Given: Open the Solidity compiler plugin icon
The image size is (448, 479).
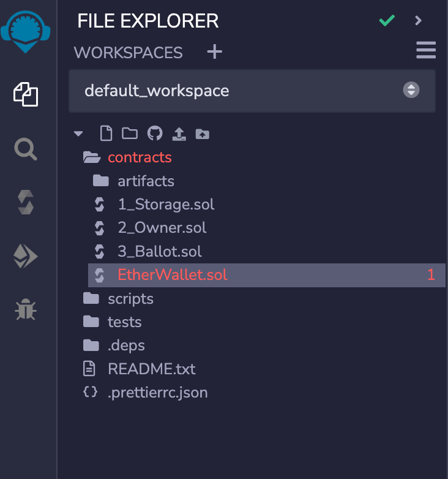Looking at the screenshot, I should coord(26,202).
